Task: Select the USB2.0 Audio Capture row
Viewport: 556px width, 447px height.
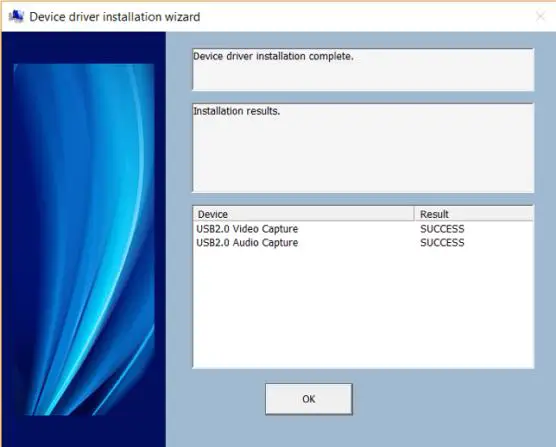Action: (x=363, y=243)
